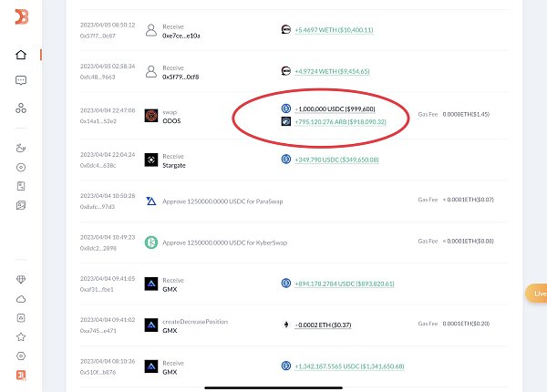Click the DeBank logo in sidebar

22,16
